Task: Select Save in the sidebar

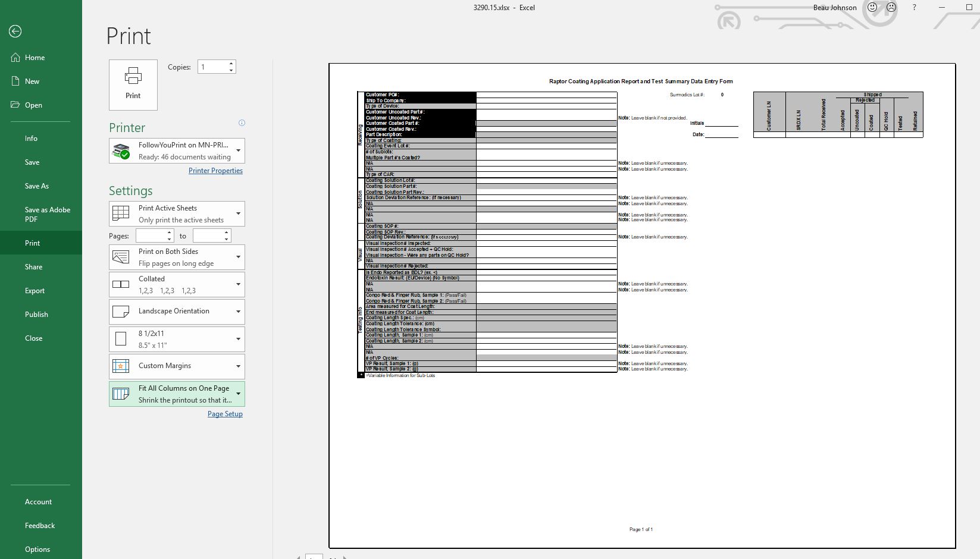Action: pyautogui.click(x=41, y=162)
